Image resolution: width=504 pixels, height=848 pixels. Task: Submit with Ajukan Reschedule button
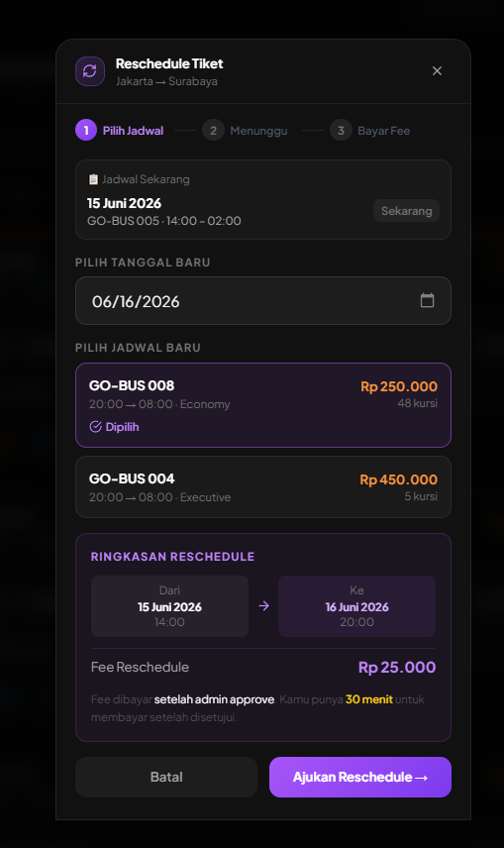tap(360, 777)
